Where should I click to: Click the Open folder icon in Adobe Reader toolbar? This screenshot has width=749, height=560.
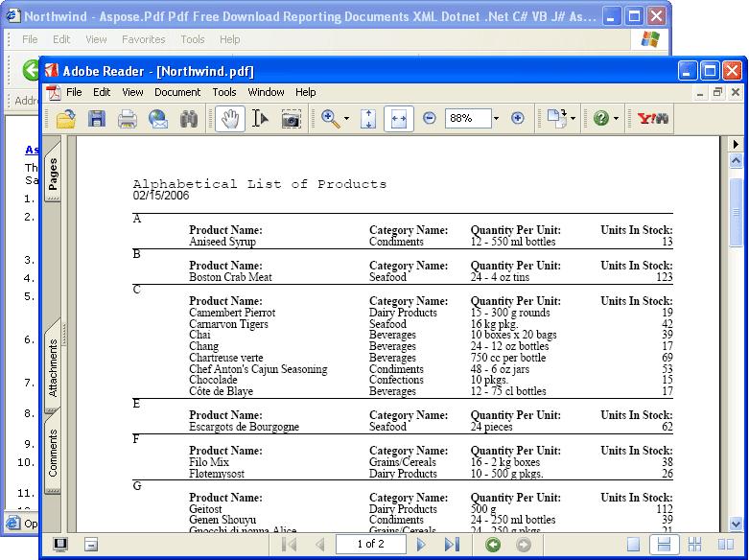(65, 119)
